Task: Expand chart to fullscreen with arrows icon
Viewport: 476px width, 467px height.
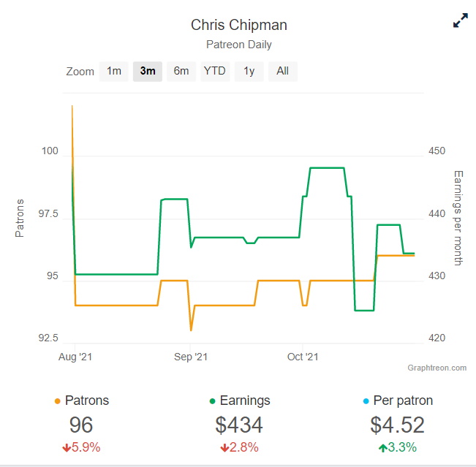Action: pos(460,20)
